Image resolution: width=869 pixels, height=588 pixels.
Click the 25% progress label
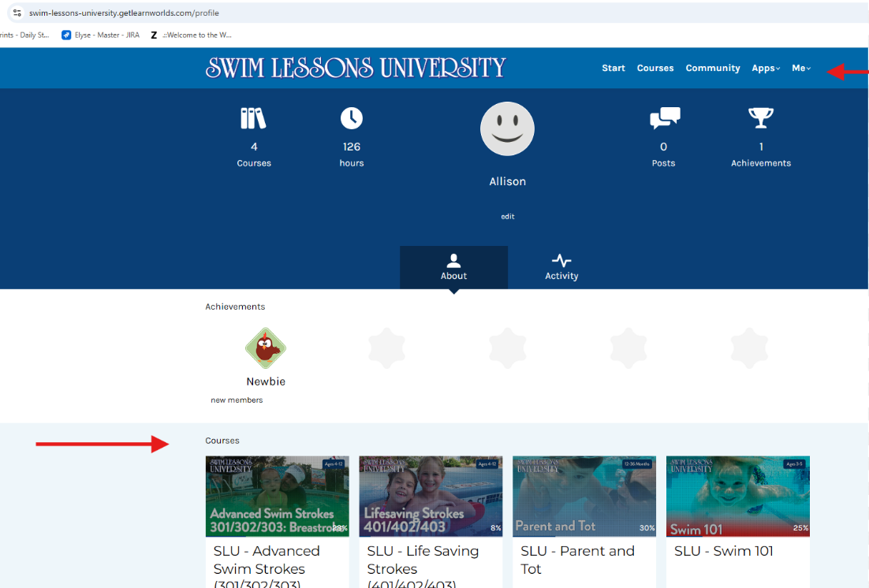pyautogui.click(x=800, y=528)
